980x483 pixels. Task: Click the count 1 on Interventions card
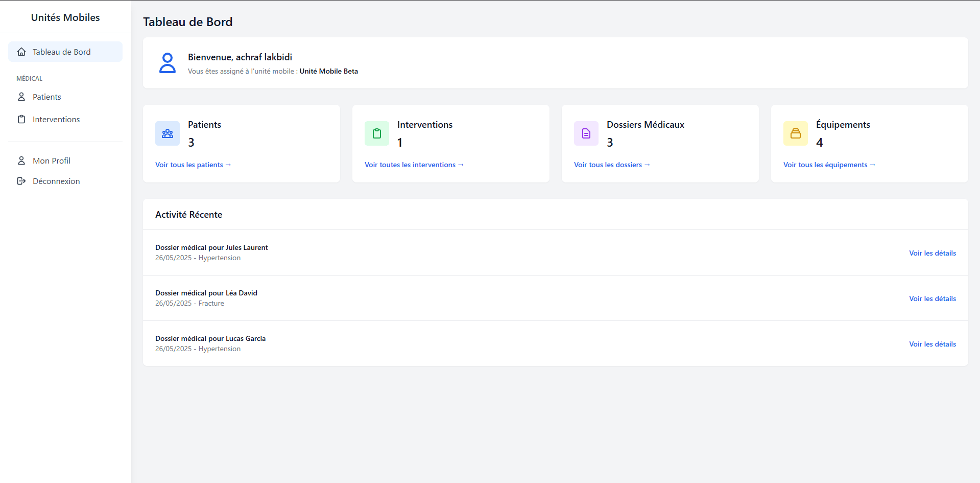click(400, 143)
